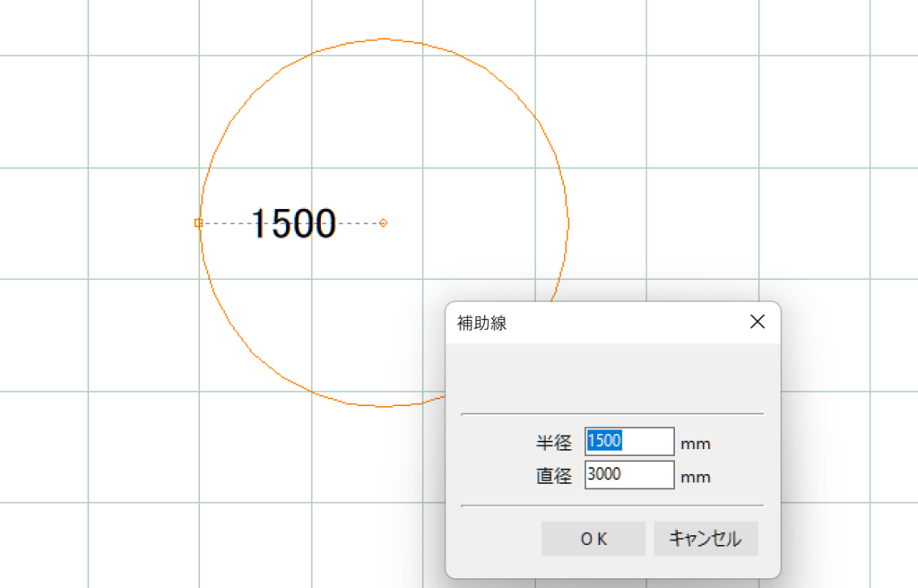Image resolution: width=918 pixels, height=588 pixels.
Task: Click the 半径 input field showing 1500
Action: point(628,442)
